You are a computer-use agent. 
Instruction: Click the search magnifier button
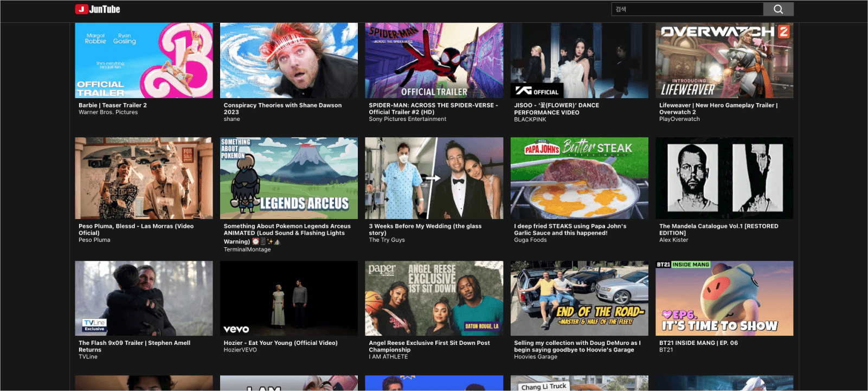[x=778, y=9]
